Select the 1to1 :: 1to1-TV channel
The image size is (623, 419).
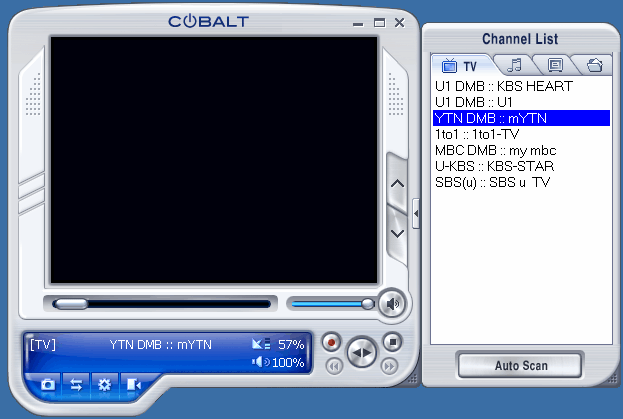click(x=521, y=134)
